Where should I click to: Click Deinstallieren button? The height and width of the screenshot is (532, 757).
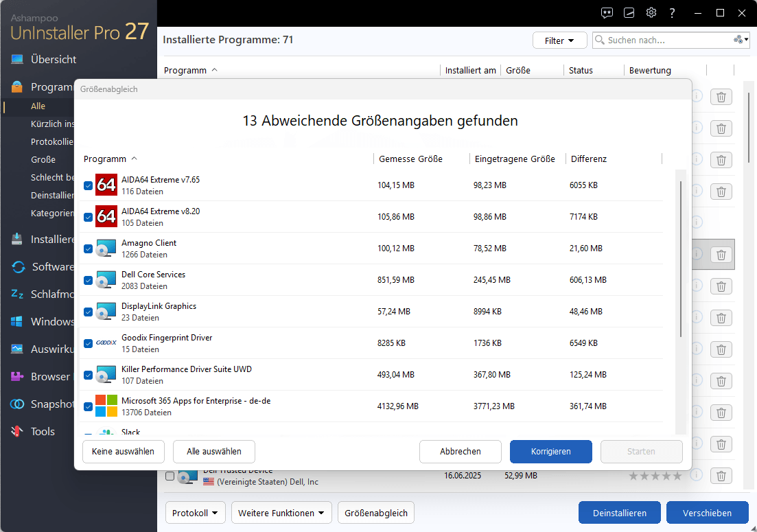(620, 513)
